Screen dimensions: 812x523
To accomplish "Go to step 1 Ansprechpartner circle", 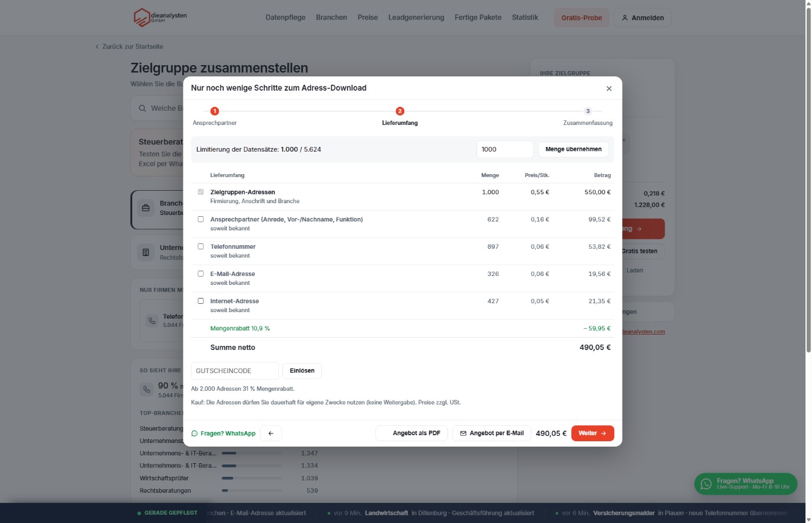I will pyautogui.click(x=214, y=111).
